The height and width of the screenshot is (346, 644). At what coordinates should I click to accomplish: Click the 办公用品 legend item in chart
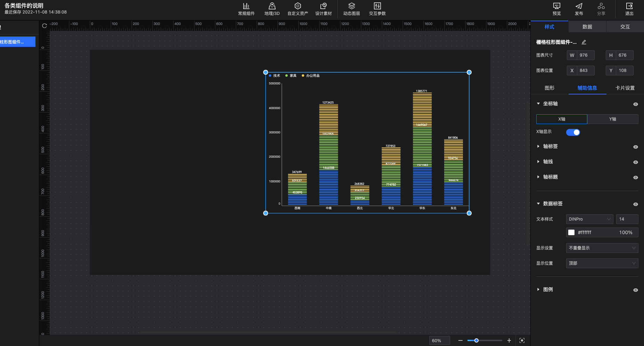tap(311, 75)
